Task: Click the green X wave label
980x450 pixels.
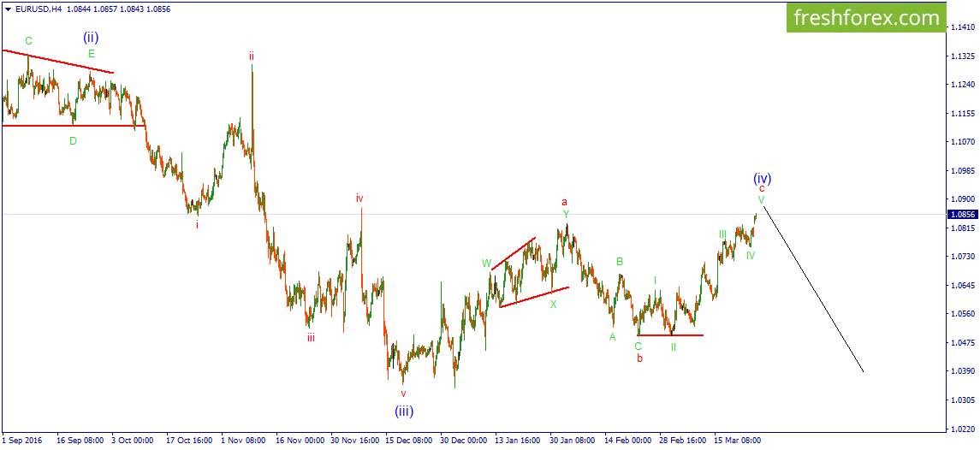Action: coord(553,305)
